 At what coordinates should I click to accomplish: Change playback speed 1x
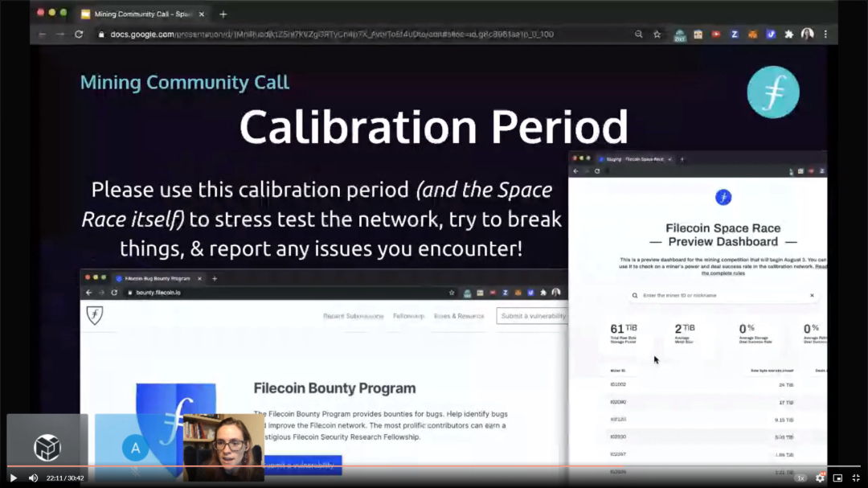pos(800,478)
